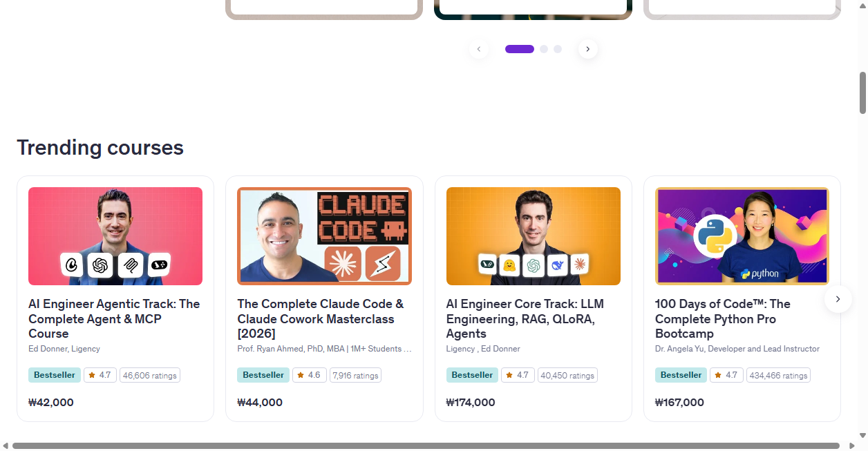Open 'The Complete Claude Code & Claude Cowork Masterclass' title
868x451 pixels.
(321, 318)
